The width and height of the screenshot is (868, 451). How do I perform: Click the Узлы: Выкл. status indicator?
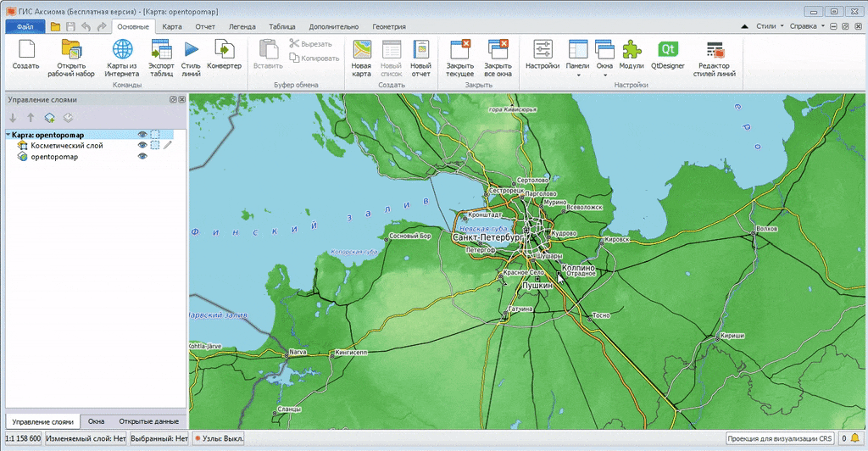[219, 438]
